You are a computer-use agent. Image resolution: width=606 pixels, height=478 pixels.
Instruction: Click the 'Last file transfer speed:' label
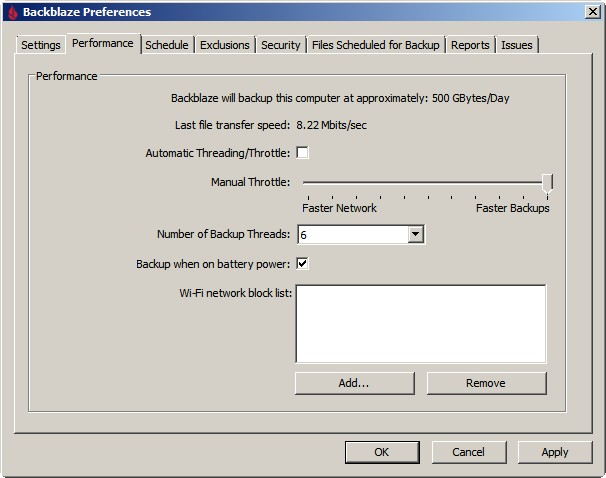click(232, 125)
